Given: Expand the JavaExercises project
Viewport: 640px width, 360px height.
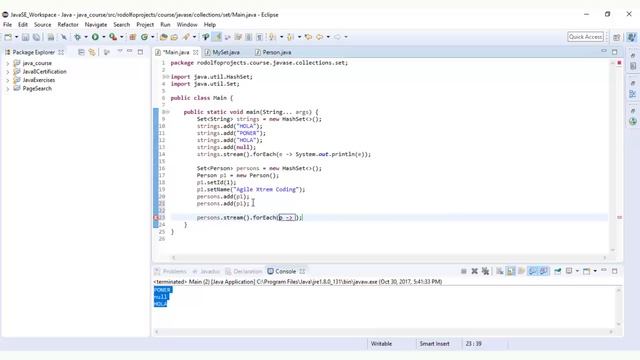Looking at the screenshot, I should click(x=7, y=80).
